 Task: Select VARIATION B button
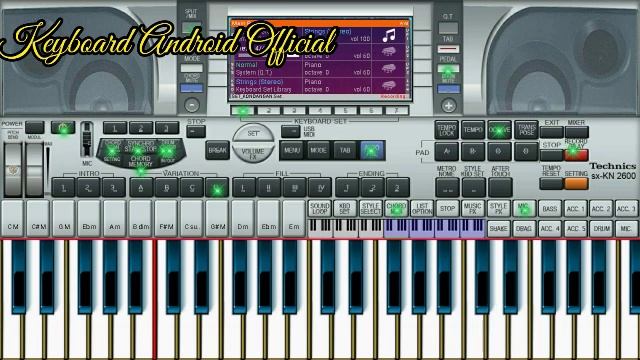coord(167,188)
